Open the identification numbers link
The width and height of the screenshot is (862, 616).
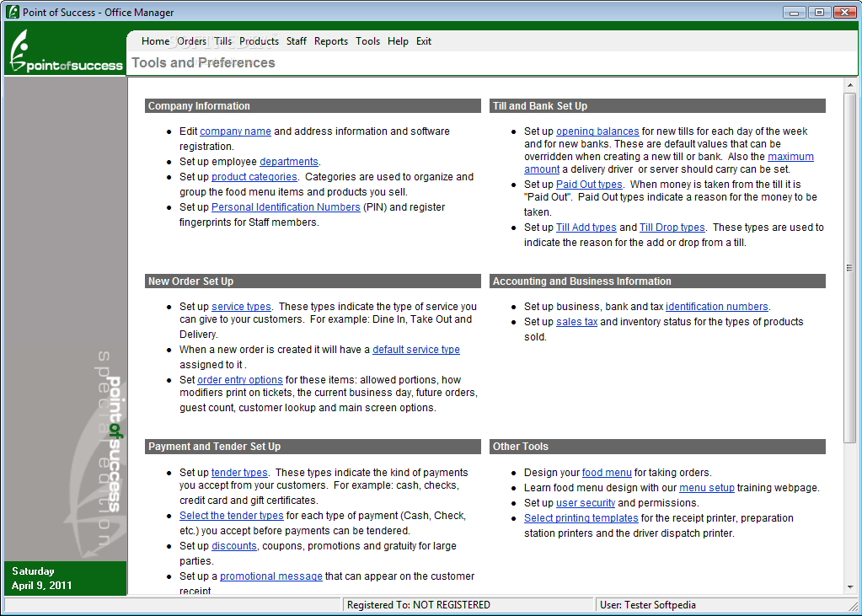click(x=717, y=307)
